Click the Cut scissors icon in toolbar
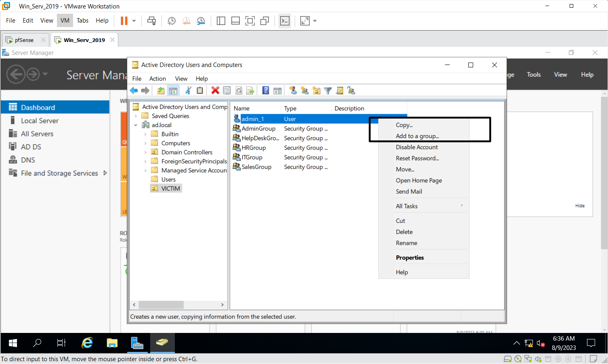 click(x=188, y=90)
